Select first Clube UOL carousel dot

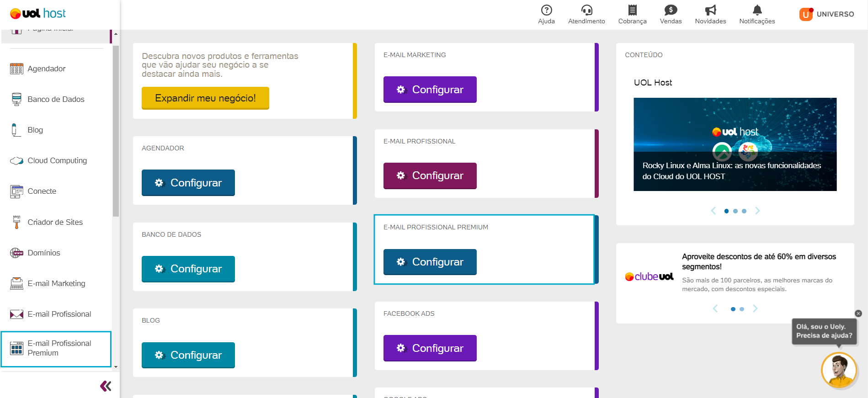(x=733, y=309)
